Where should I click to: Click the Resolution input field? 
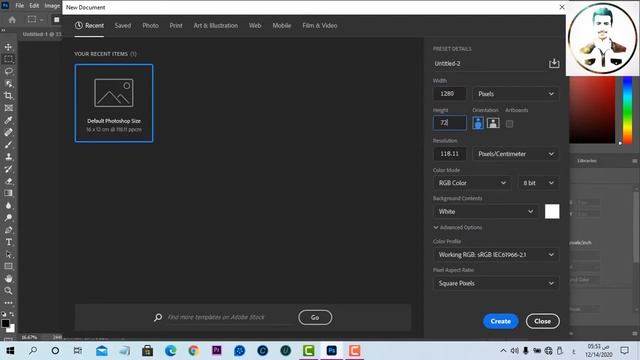click(x=450, y=154)
